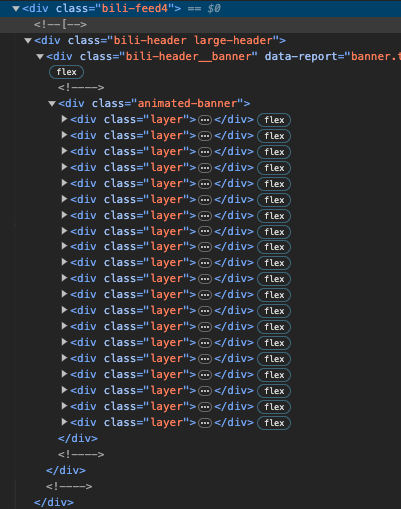The height and width of the screenshot is (509, 401).
Task: Toggle flex badge on first layer div
Action: tap(274, 120)
